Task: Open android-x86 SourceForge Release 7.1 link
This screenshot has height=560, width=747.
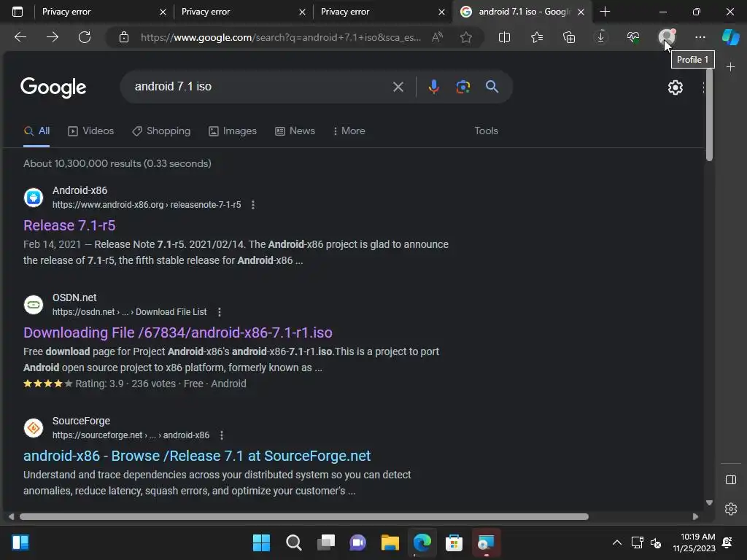Action: coord(197,456)
